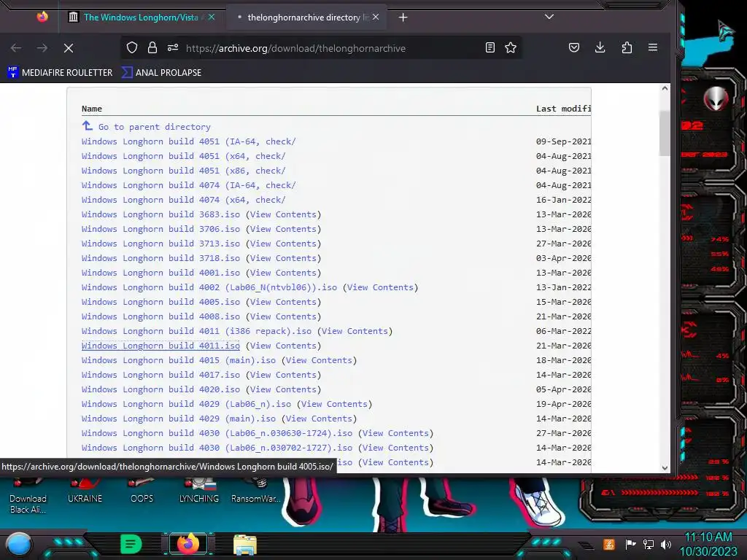Open the network tray icon
The image size is (747, 560).
(649, 544)
